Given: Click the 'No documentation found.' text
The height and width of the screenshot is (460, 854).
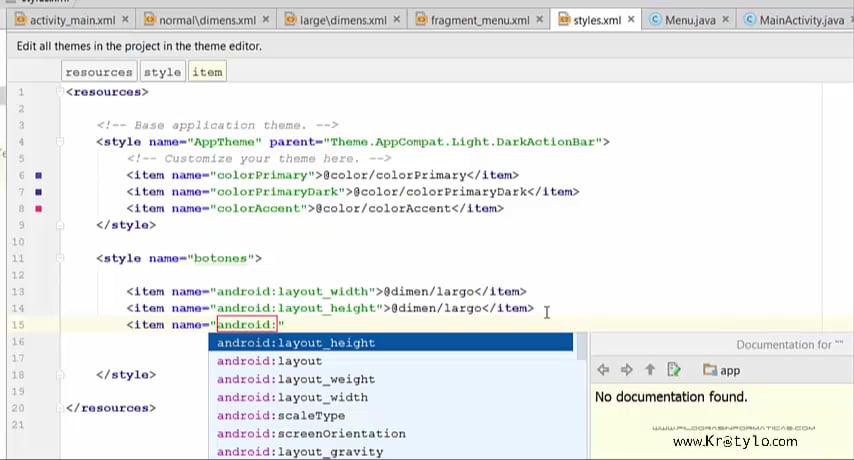Looking at the screenshot, I should 671,397.
